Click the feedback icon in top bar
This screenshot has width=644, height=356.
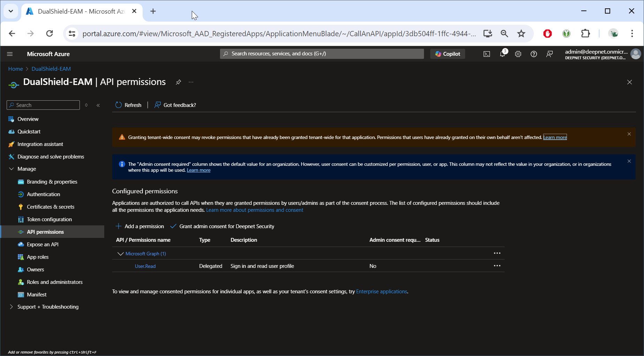(x=550, y=54)
